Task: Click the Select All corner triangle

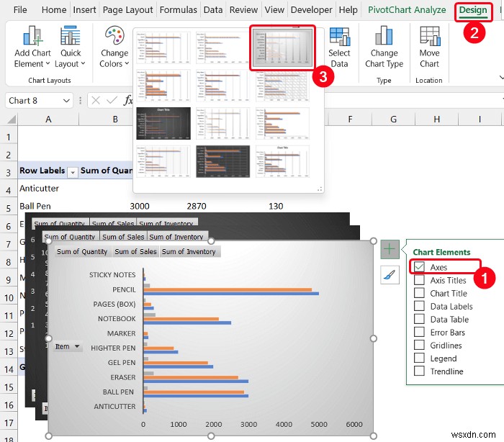Action: point(12,119)
